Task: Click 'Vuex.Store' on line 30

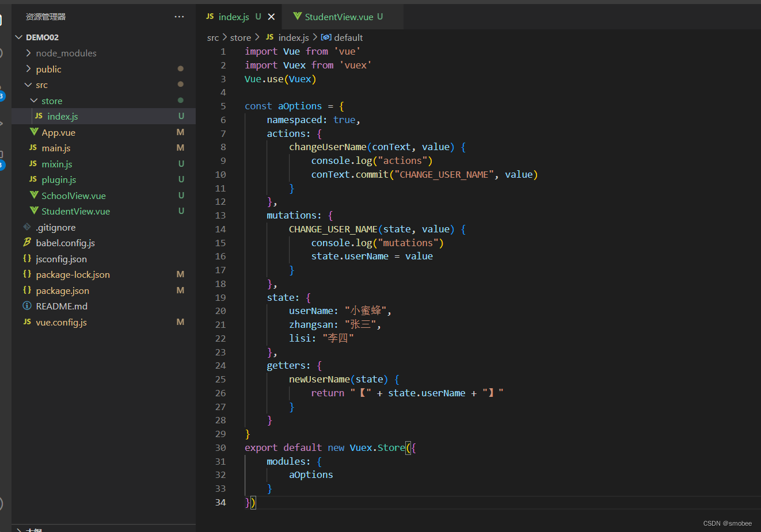Action: (x=378, y=447)
